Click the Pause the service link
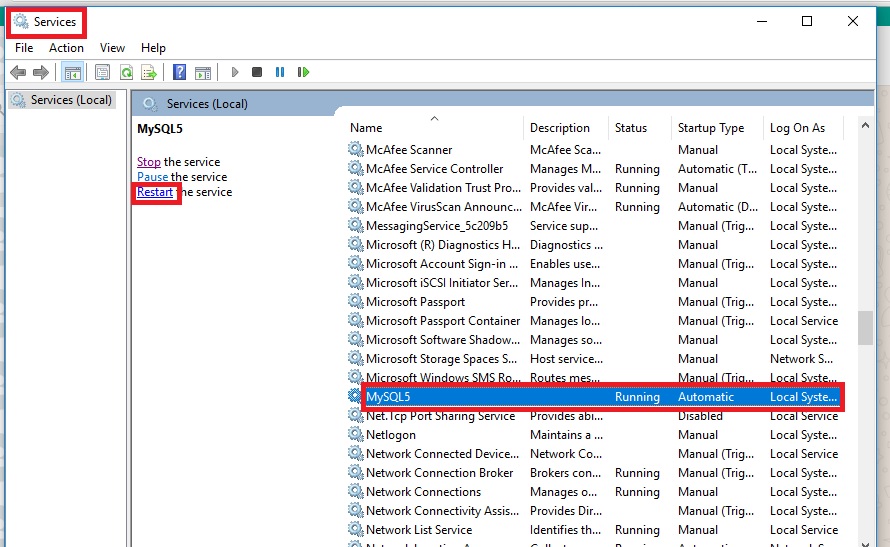Screen dimensions: 890x547 pos(152,177)
